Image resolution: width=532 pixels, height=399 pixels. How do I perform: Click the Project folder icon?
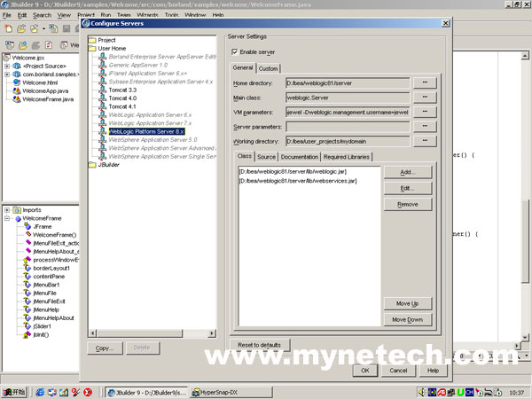coord(92,40)
